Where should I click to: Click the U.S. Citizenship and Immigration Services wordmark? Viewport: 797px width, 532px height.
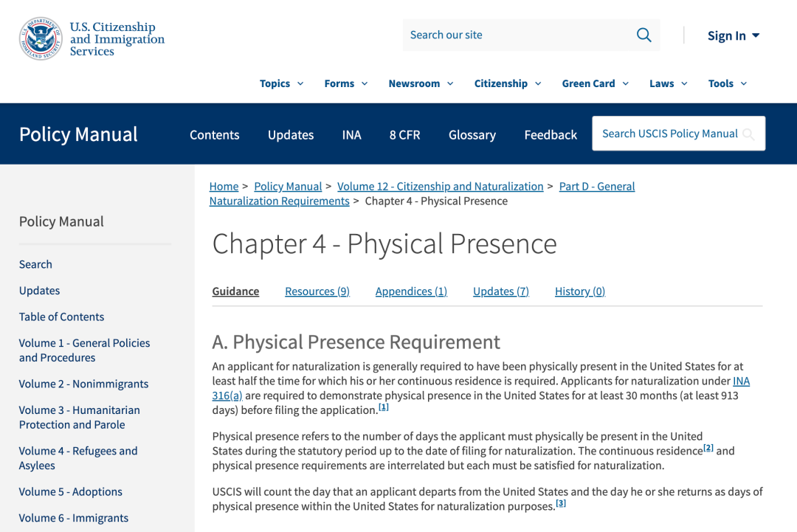pyautogui.click(x=117, y=38)
